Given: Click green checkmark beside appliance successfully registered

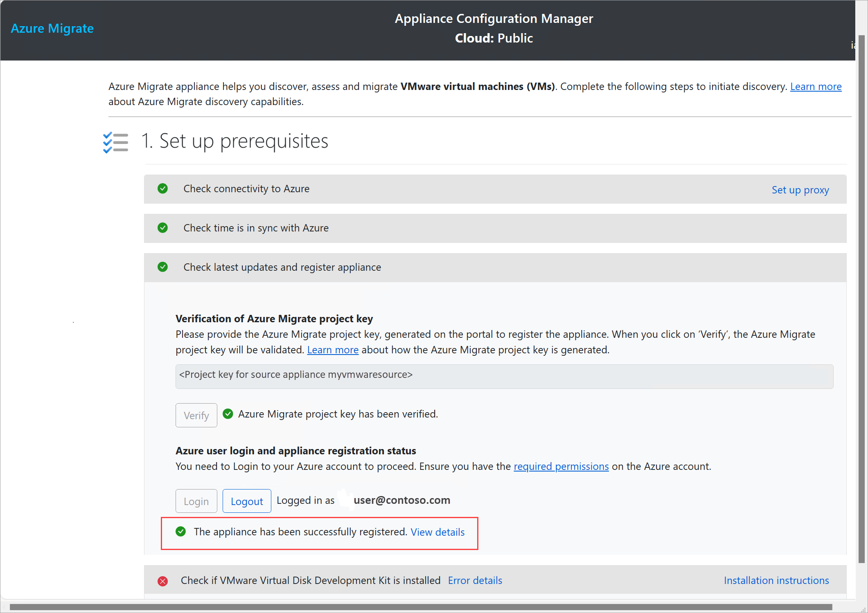Looking at the screenshot, I should pyautogui.click(x=180, y=532).
